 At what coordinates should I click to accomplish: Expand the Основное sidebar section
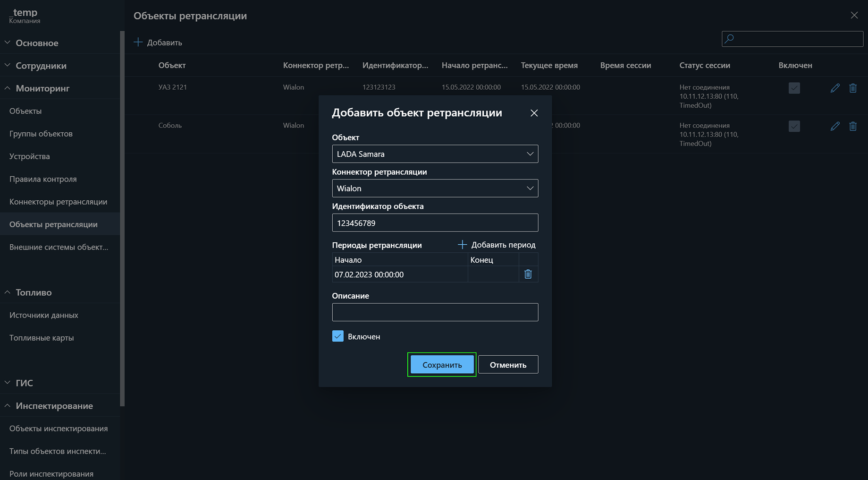tap(37, 43)
